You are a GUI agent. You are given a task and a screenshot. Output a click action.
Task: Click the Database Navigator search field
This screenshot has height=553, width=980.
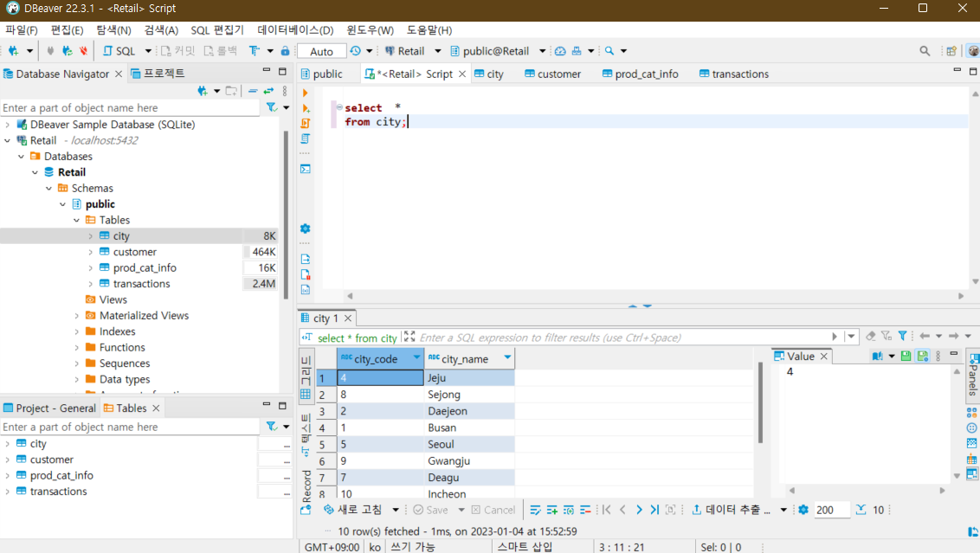pos(130,107)
